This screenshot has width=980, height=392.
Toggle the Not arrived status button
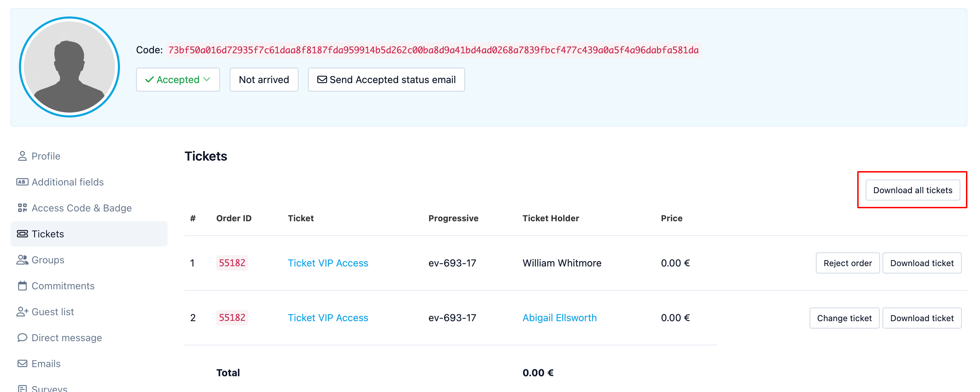(x=264, y=80)
